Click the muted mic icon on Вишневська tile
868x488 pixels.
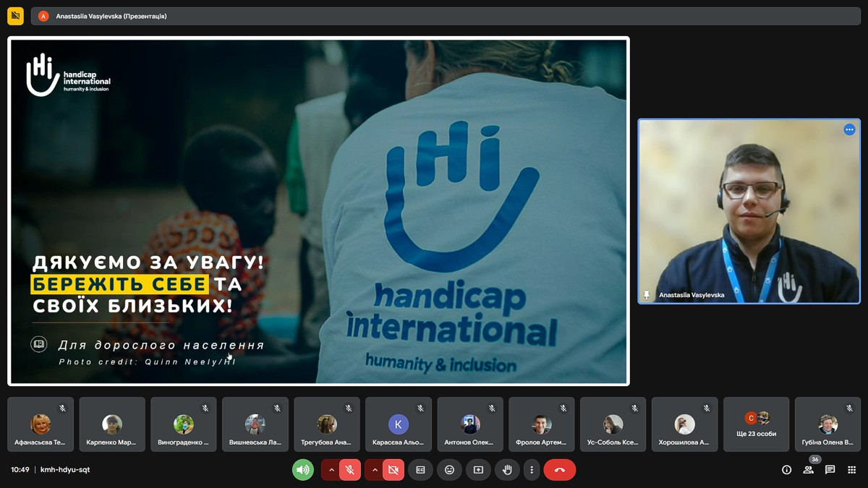[x=277, y=408]
